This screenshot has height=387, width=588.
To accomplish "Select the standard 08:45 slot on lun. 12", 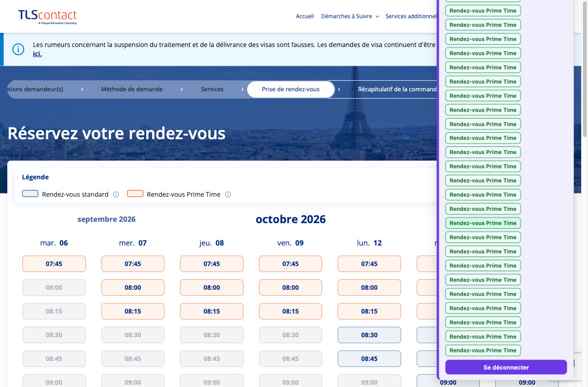I will [369, 359].
